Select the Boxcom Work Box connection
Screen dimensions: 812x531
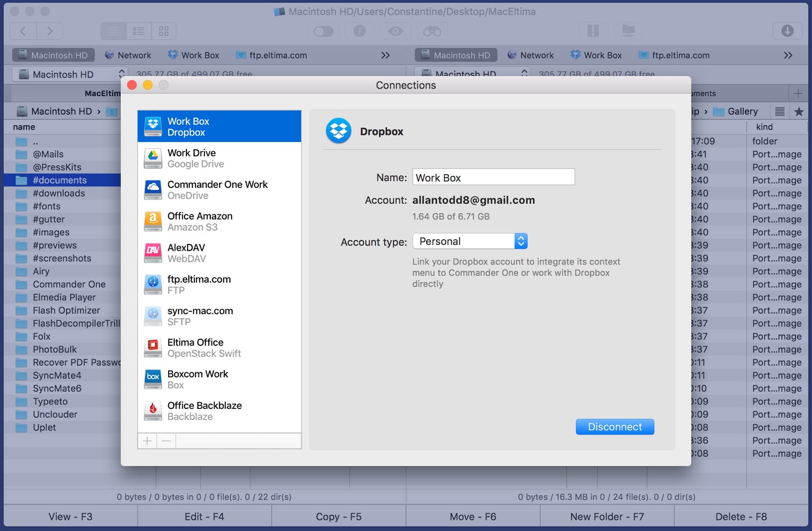pyautogui.click(x=219, y=379)
